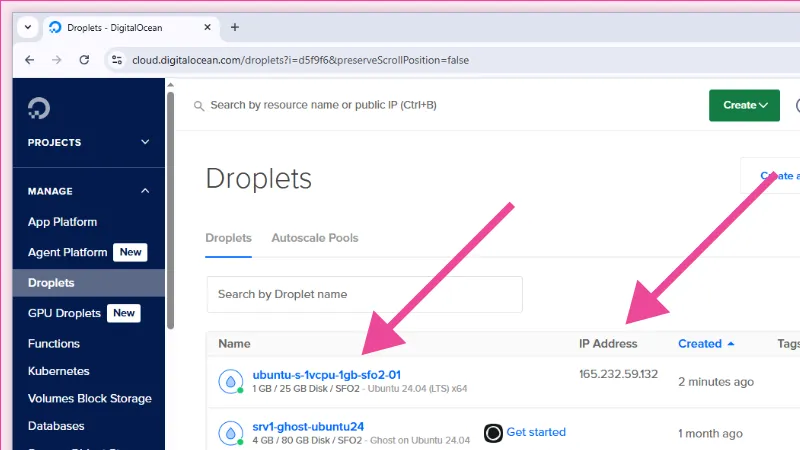The height and width of the screenshot is (450, 800).
Task: Open Agent Platform in sidebar
Action: [67, 252]
